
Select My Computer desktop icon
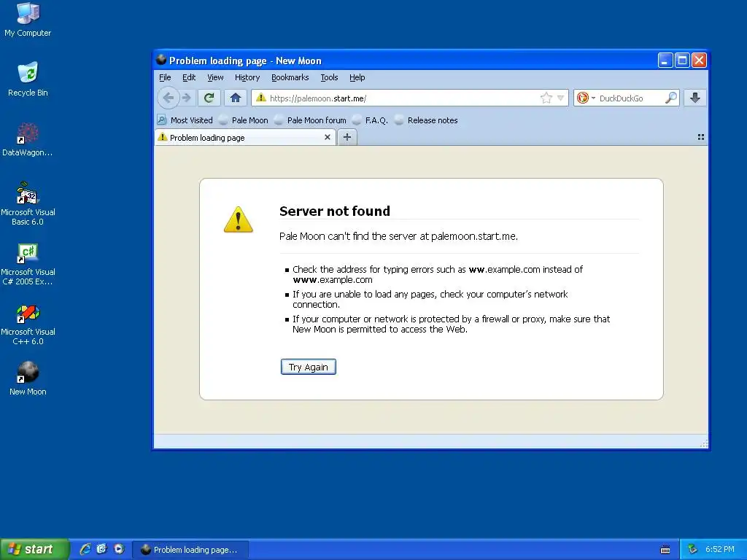[28, 20]
